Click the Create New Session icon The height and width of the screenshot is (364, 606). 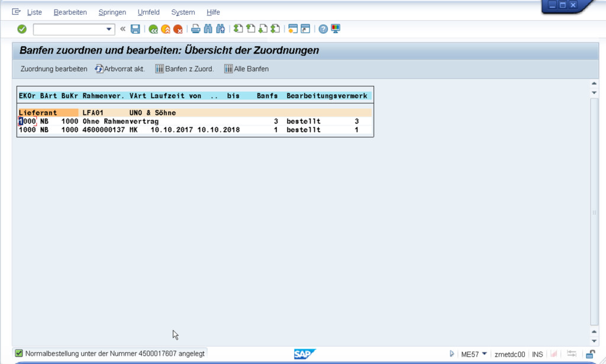[x=293, y=28]
